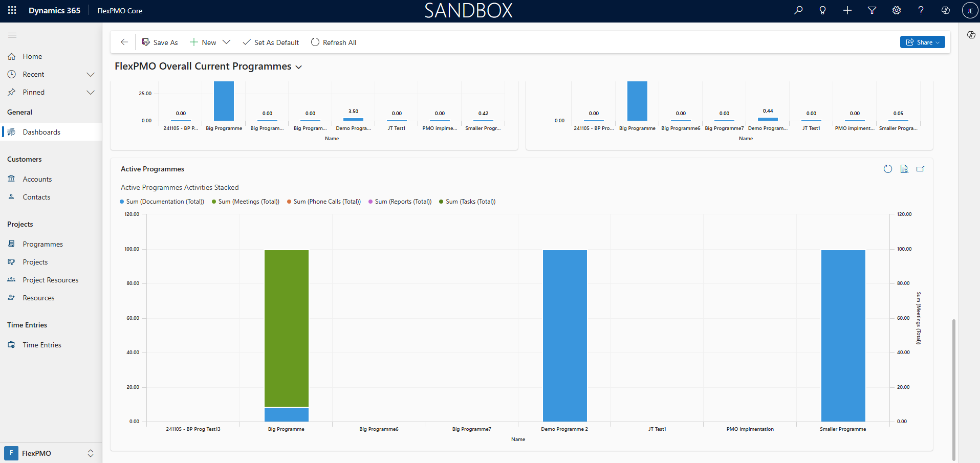Click the back arrow button
980x463 pixels.
(x=124, y=42)
